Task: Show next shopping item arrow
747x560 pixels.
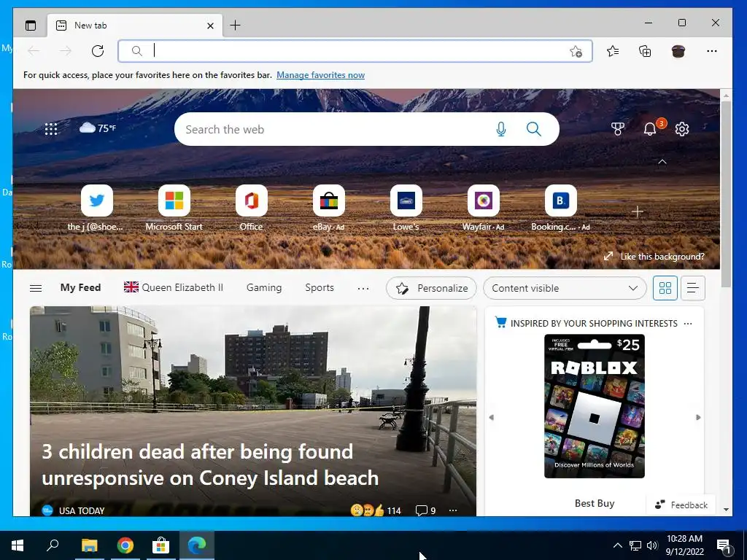Action: tap(698, 417)
